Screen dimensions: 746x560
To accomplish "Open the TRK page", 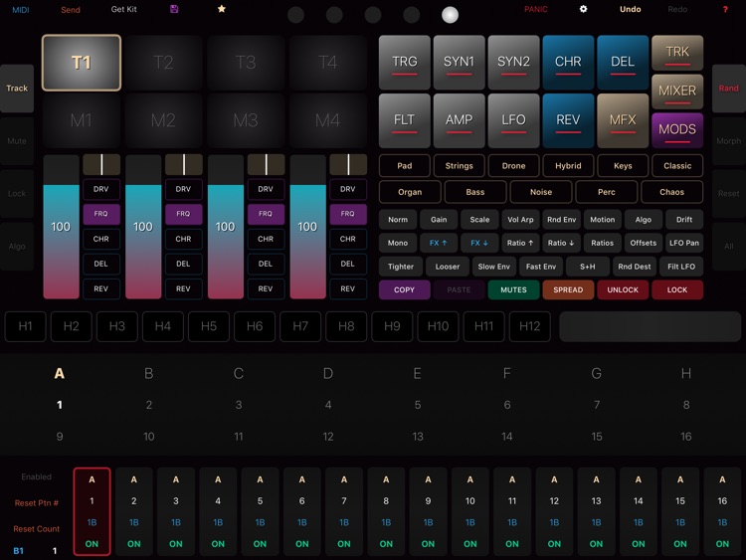I will [x=677, y=53].
